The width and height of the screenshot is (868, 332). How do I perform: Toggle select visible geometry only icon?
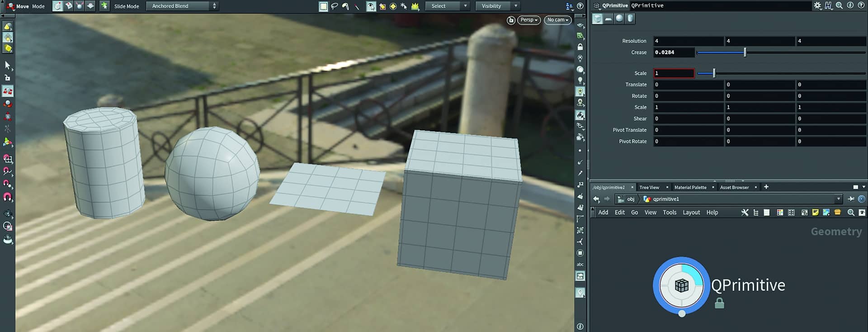coord(371,6)
